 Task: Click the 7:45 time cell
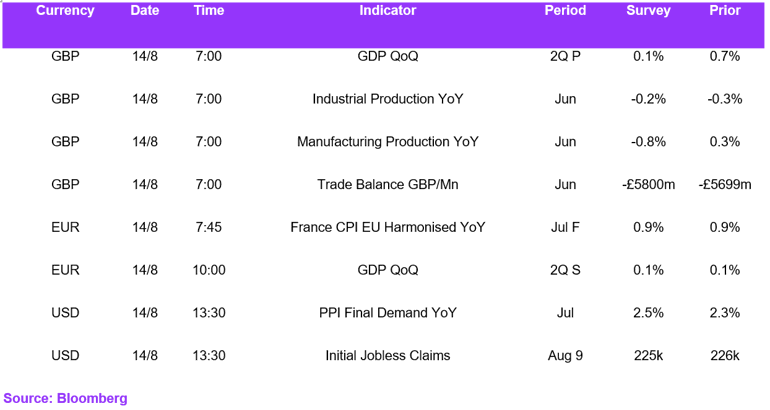click(x=209, y=227)
